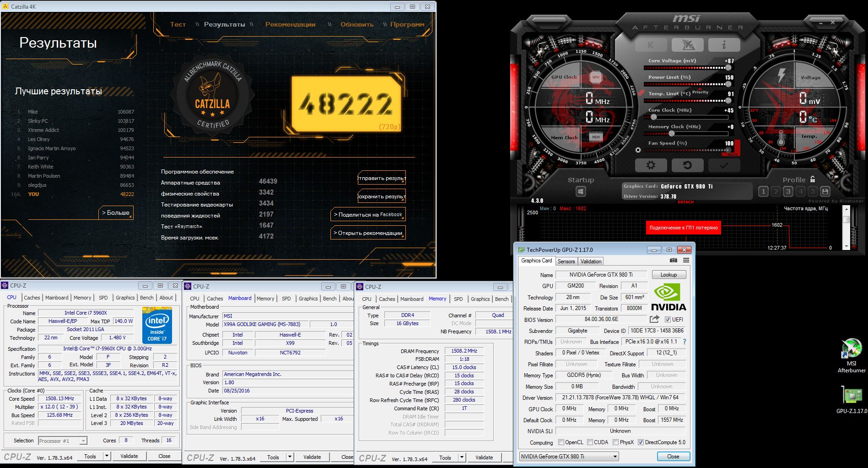
Task: Open the Bench tab in the first CPU-Z window
Action: pos(147,298)
